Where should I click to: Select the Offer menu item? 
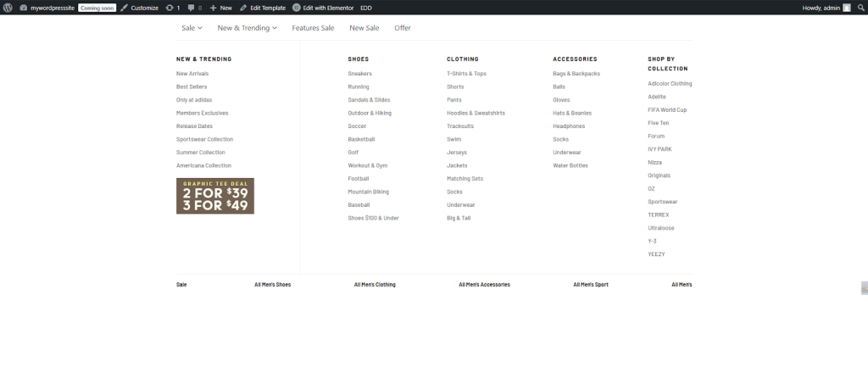403,28
